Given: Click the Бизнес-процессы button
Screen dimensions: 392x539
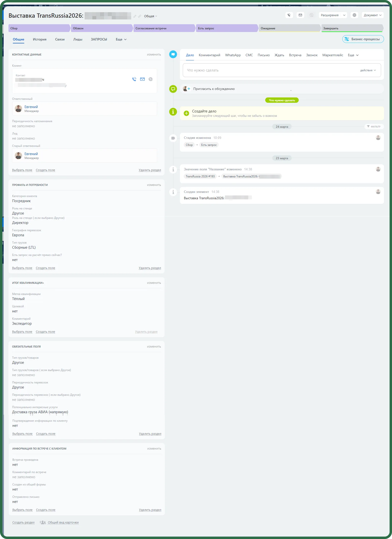Looking at the screenshot, I should click(x=363, y=39).
